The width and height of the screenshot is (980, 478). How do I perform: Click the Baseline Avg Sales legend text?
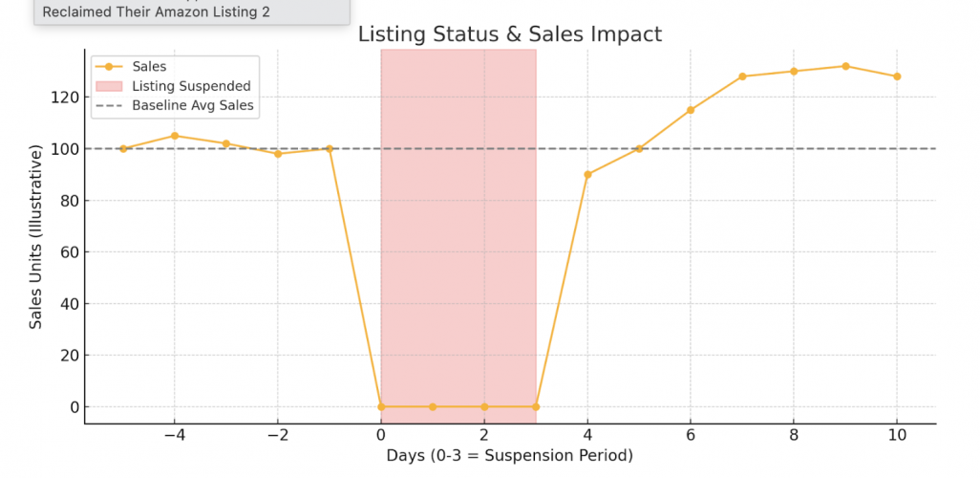coord(193,105)
